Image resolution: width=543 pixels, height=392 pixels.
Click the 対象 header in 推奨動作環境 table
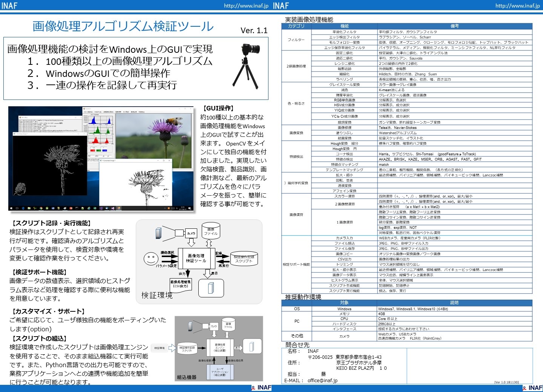pyautogui.click(x=344, y=303)
